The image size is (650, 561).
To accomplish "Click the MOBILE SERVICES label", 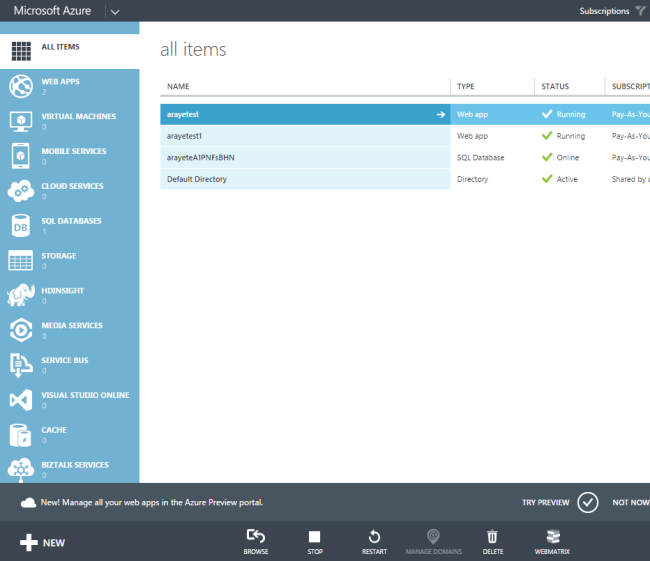I will click(x=74, y=151).
